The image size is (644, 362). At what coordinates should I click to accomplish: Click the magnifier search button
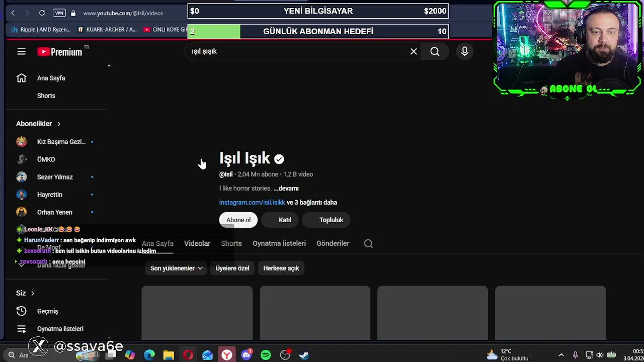pyautogui.click(x=435, y=51)
